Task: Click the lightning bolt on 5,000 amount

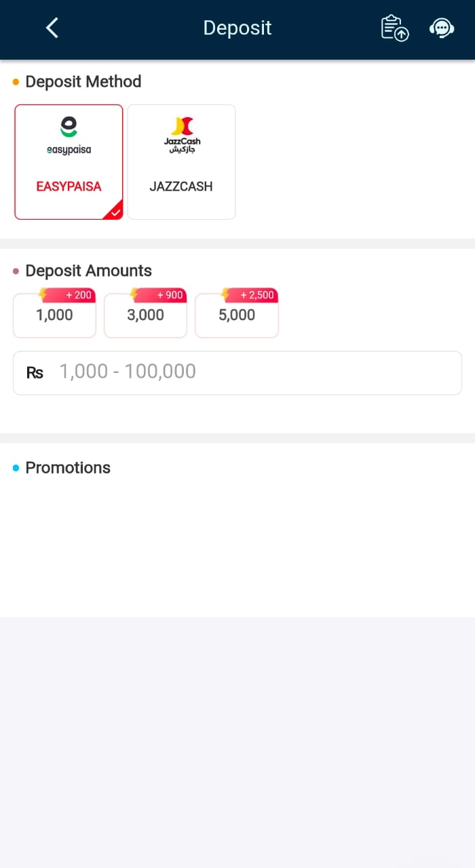Action: 226,294
